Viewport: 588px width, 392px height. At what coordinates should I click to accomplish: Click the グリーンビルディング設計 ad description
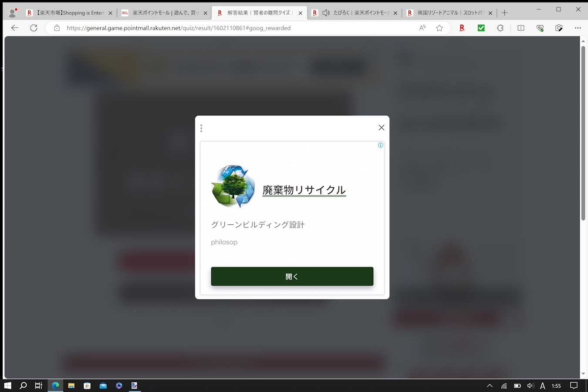[x=258, y=225]
